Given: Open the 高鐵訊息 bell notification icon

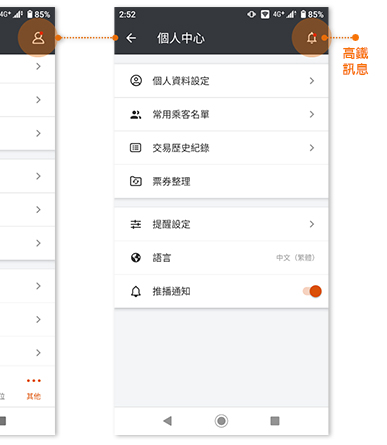Looking at the screenshot, I should point(312,38).
